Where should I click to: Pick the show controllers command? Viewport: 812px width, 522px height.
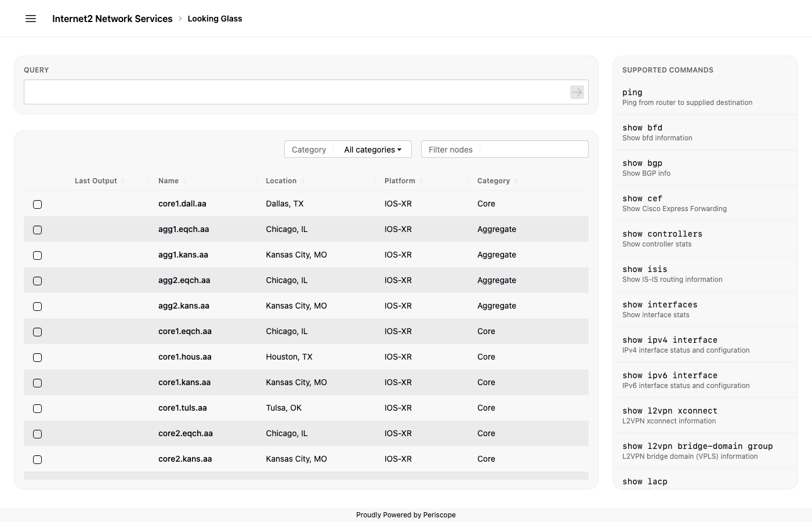pyautogui.click(x=705, y=238)
